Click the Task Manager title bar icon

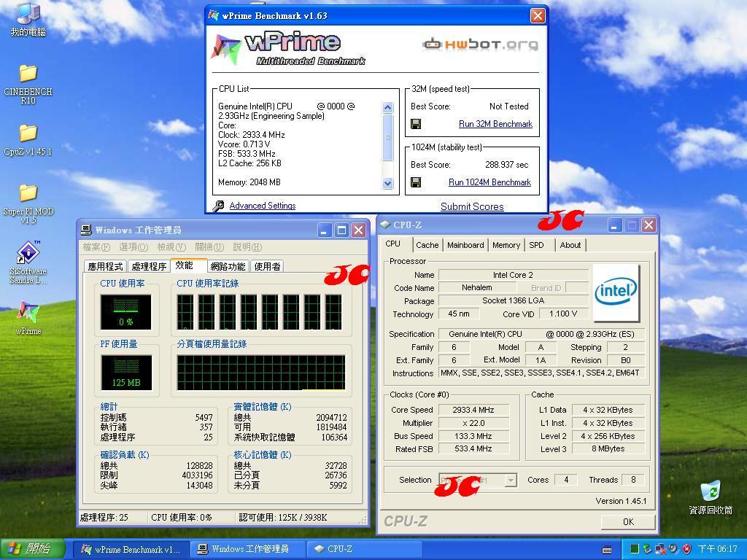86,230
